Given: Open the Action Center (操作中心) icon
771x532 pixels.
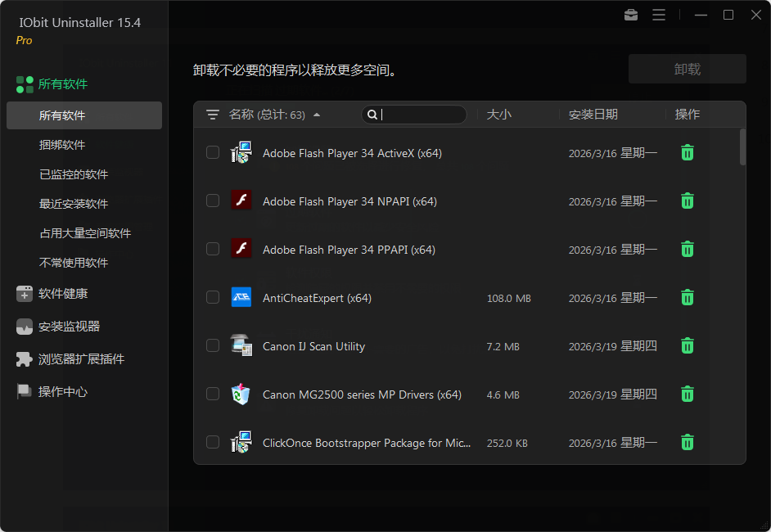Looking at the screenshot, I should [x=22, y=391].
